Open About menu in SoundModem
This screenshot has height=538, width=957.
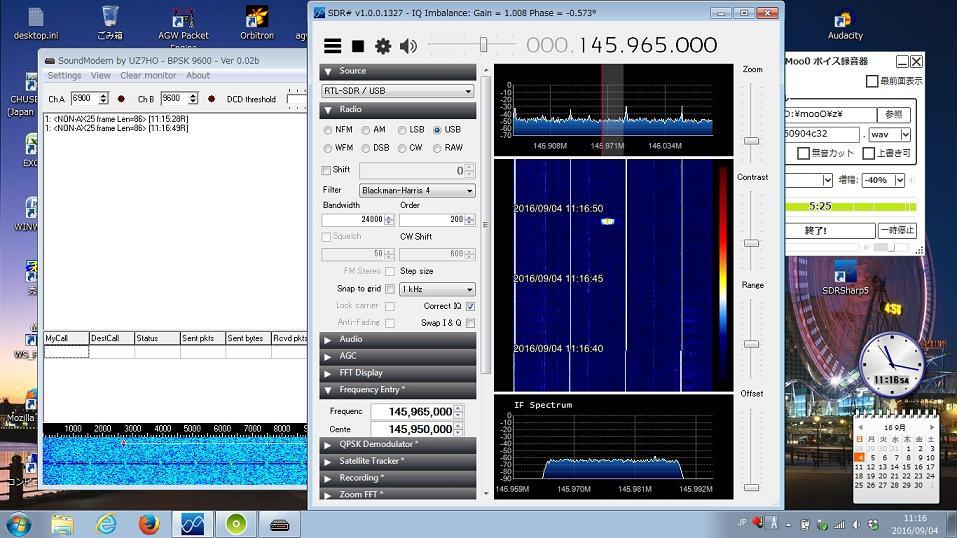198,76
